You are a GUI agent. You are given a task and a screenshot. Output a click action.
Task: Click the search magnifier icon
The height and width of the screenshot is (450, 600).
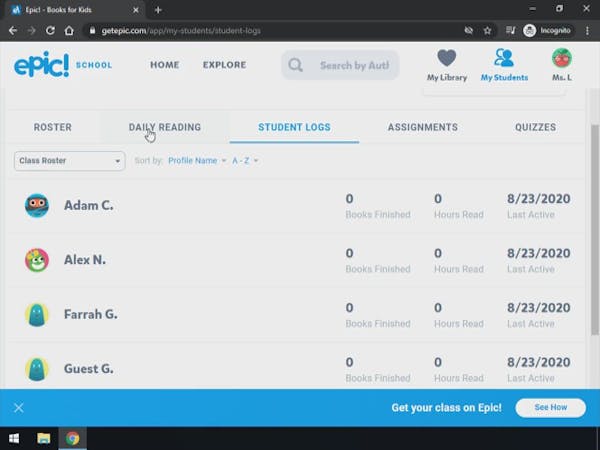pyautogui.click(x=295, y=65)
